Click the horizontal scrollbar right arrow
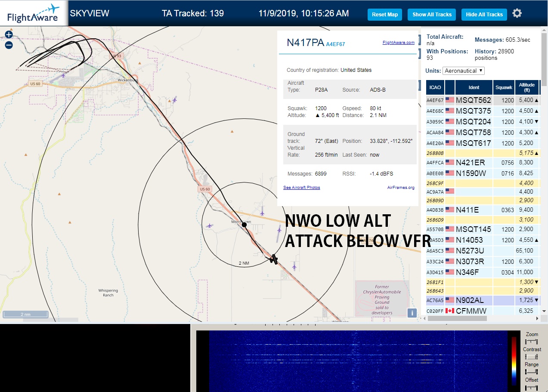The width and height of the screenshot is (548, 392). (x=537, y=318)
